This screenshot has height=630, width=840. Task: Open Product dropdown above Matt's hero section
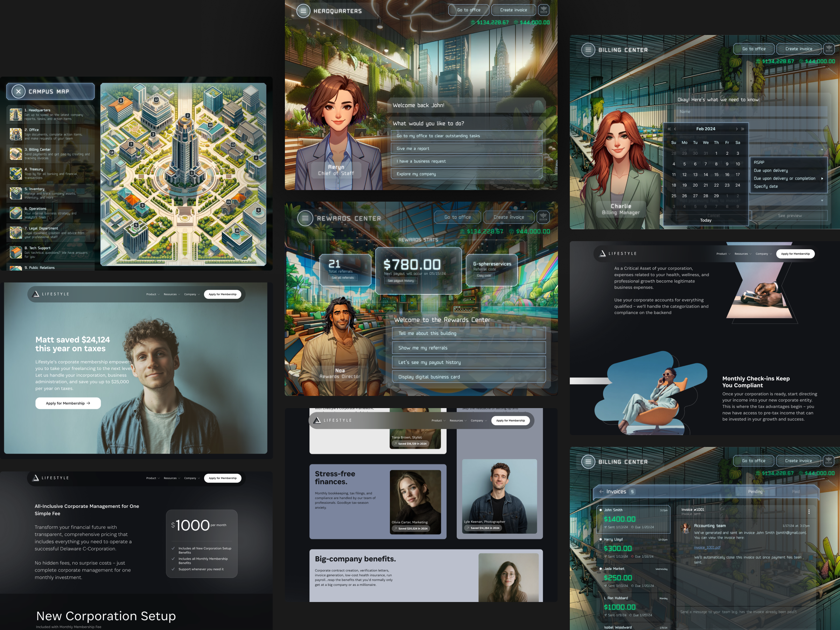pyautogui.click(x=153, y=294)
